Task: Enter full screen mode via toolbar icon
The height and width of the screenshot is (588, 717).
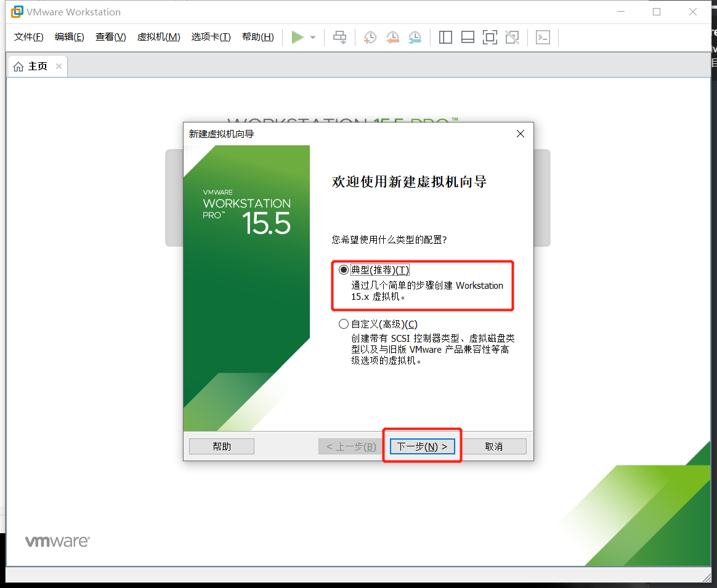Action: [x=490, y=37]
